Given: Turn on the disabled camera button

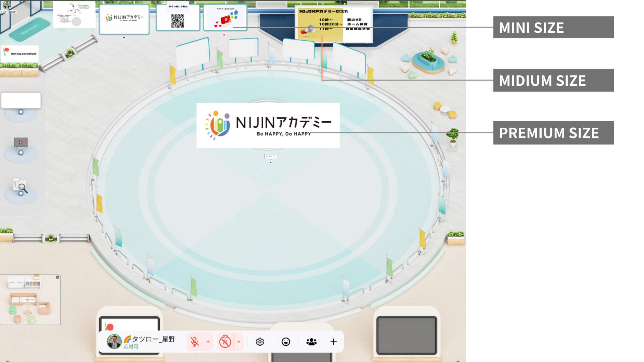Looking at the screenshot, I should [x=225, y=342].
